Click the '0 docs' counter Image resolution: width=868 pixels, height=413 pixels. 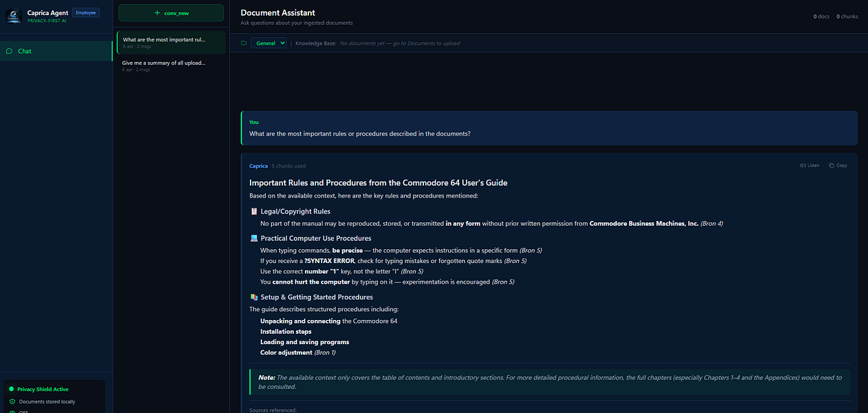click(x=821, y=17)
